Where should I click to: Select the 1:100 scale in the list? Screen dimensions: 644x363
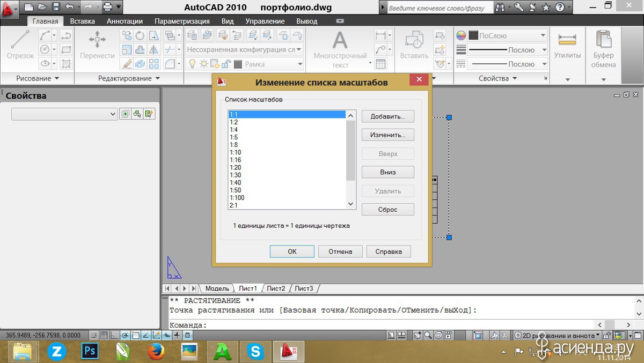pos(287,198)
